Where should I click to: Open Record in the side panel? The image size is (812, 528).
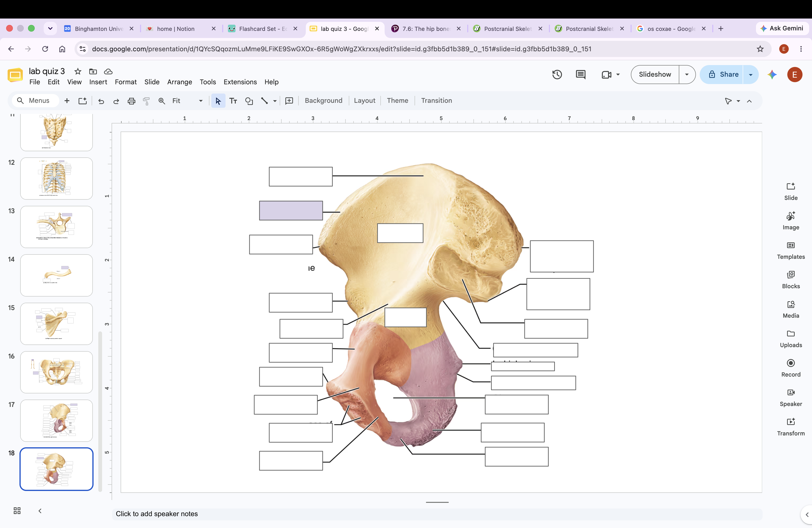(x=790, y=368)
